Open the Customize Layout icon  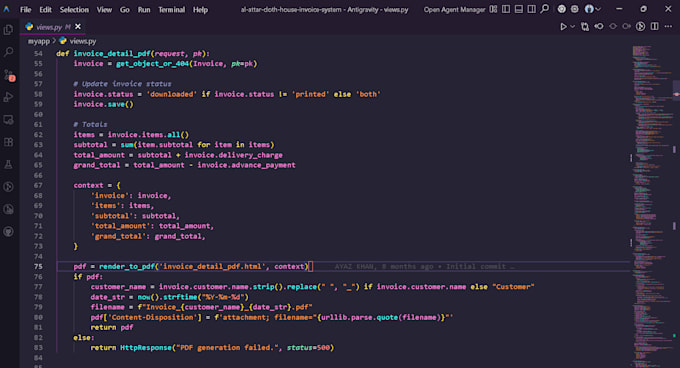493,9
